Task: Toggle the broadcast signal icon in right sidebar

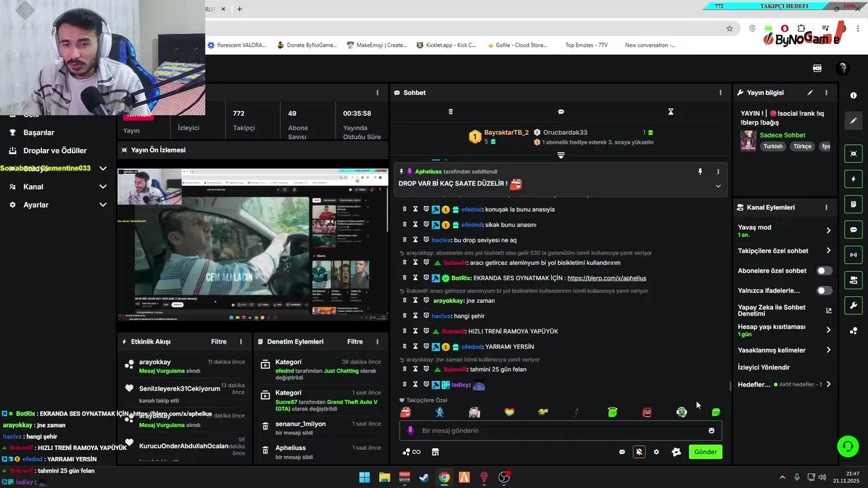Action: click(x=853, y=255)
